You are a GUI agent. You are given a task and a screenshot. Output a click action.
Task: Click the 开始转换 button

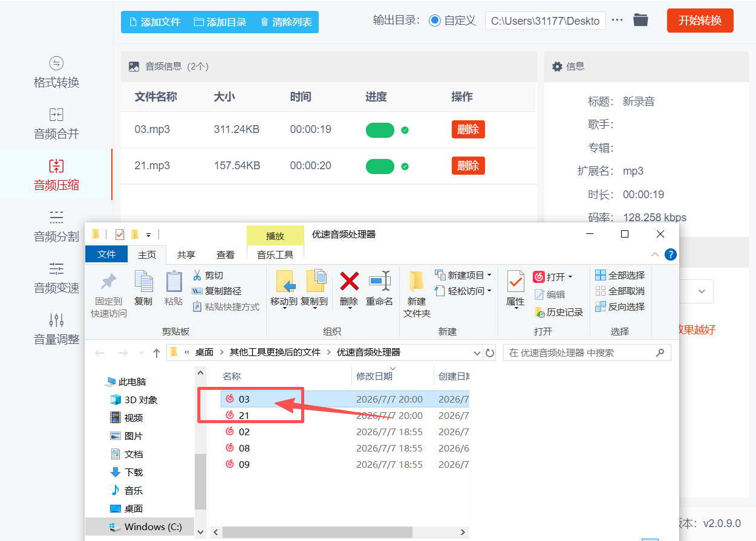(700, 21)
